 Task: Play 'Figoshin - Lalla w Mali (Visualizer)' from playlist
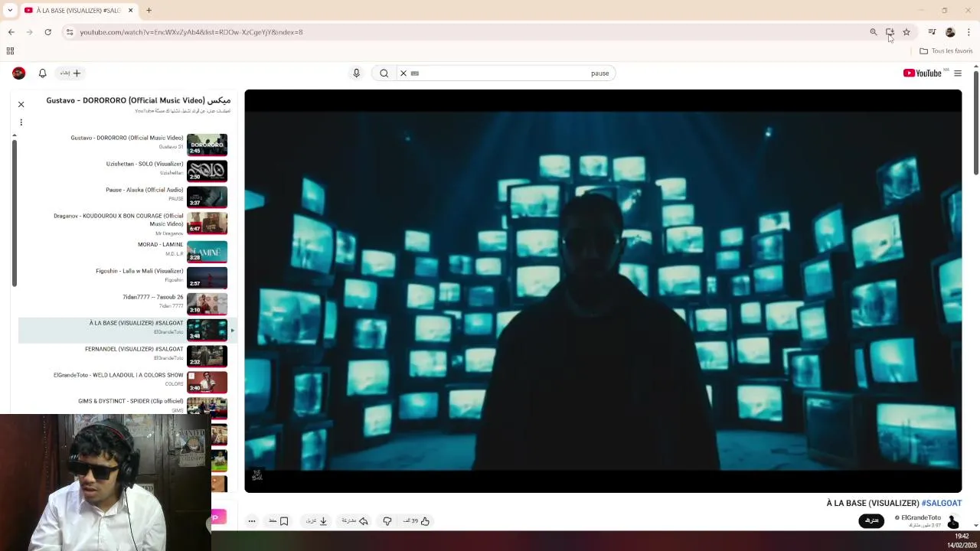click(139, 271)
